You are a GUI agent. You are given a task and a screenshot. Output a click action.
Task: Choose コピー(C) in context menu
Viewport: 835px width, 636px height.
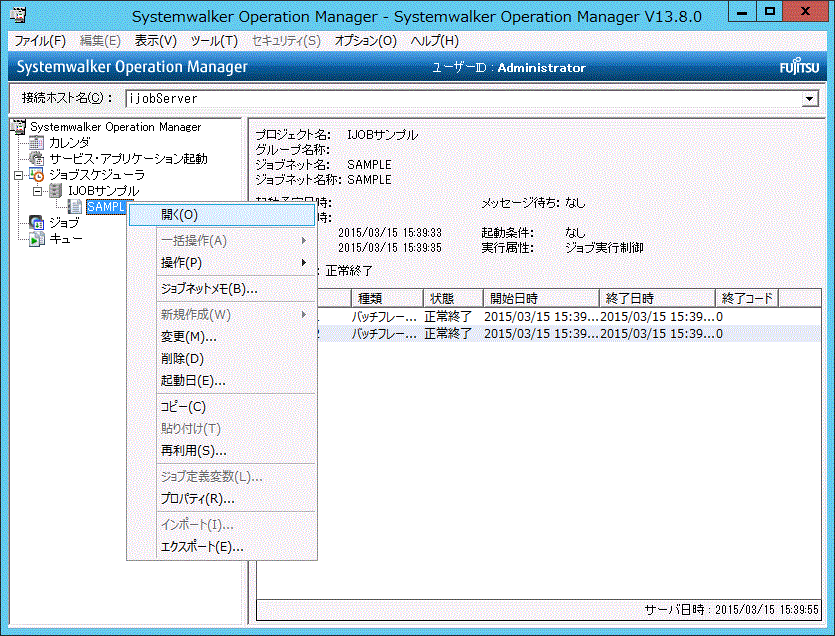pos(222,406)
